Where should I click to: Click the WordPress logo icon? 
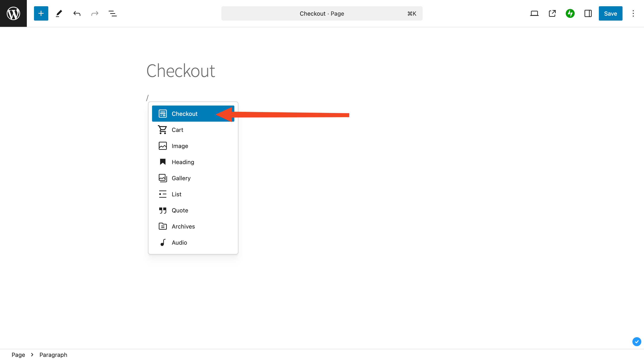pos(13,13)
